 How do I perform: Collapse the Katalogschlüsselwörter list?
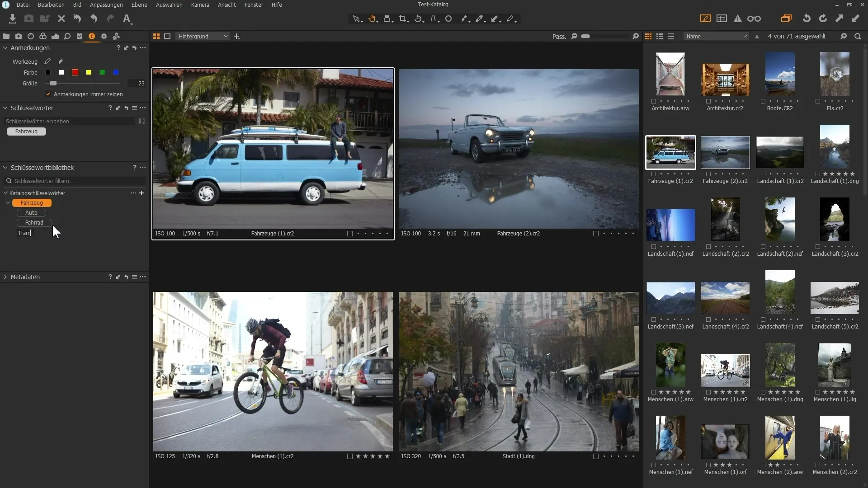click(x=5, y=193)
